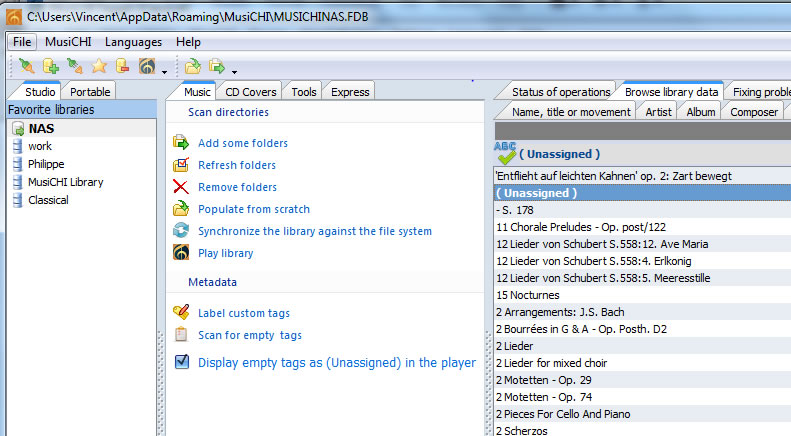Screen dimensions: 791x436
Task: Click the Label custom tags icon
Action: 181,313
